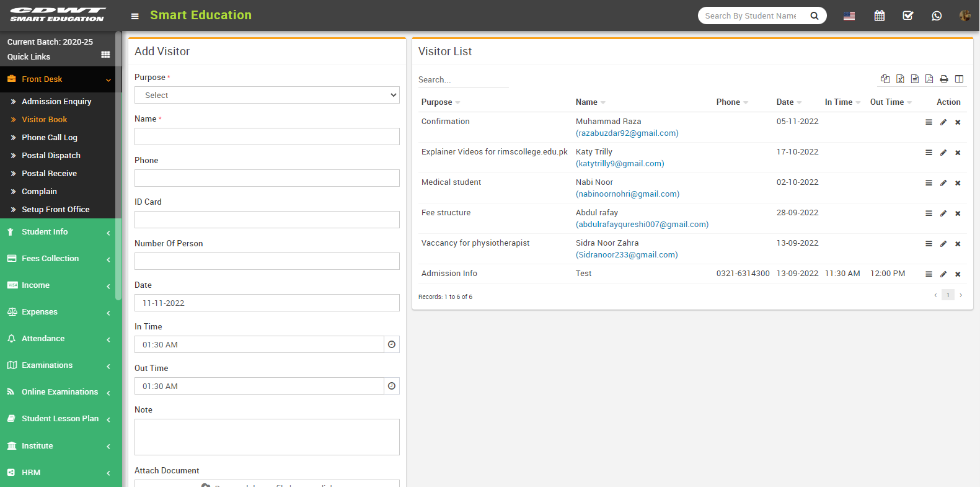The width and height of the screenshot is (980, 487).
Task: Click inside the Note text area
Action: tap(267, 437)
